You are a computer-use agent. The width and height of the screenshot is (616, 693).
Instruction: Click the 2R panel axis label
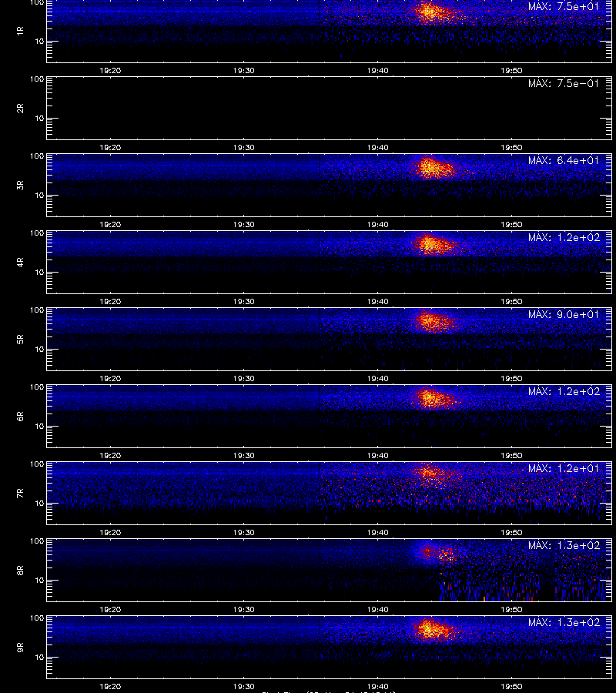20,109
